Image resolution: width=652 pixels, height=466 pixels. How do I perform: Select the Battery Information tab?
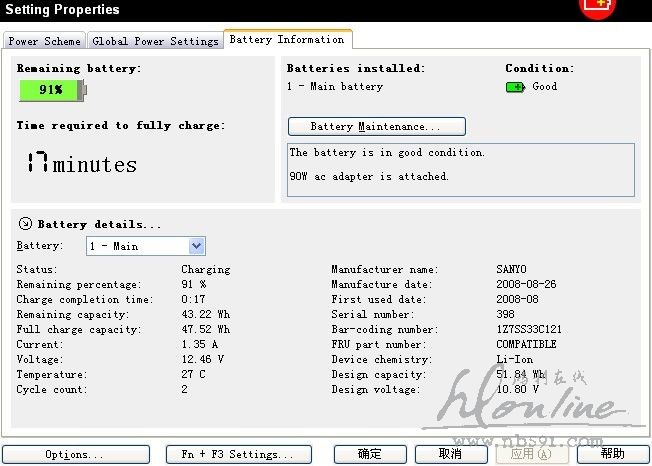click(x=287, y=39)
